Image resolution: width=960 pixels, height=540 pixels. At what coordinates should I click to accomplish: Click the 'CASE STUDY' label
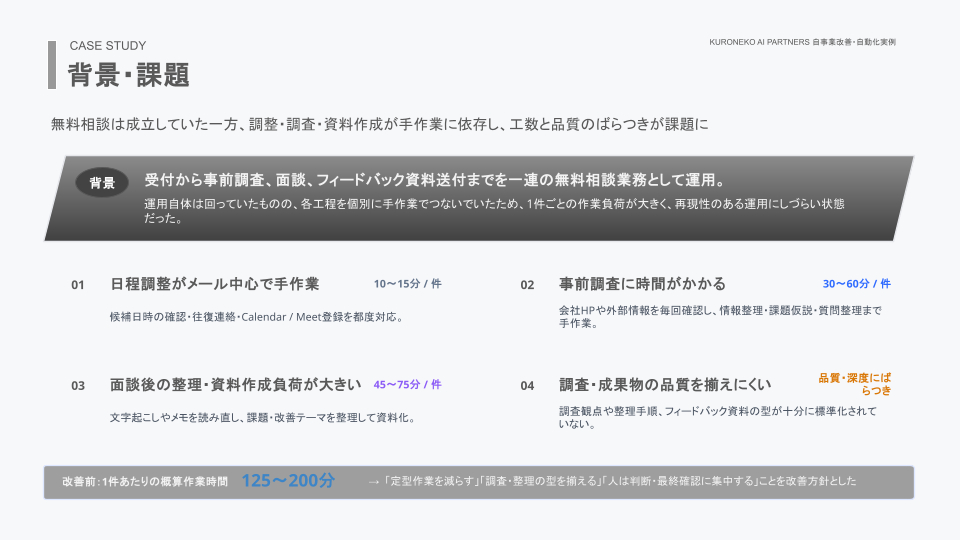click(x=108, y=46)
